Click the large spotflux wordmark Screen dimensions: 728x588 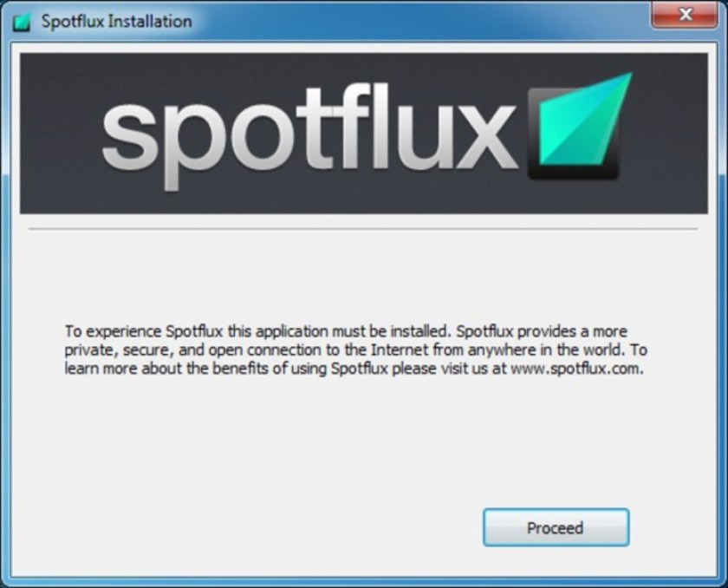(309, 134)
